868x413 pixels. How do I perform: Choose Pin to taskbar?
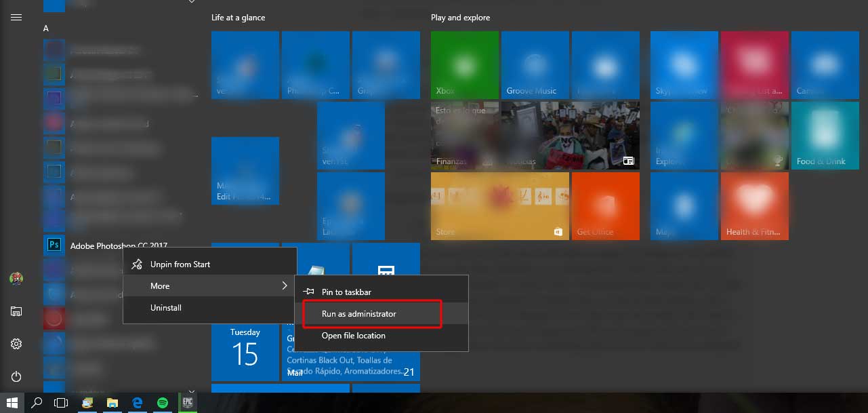pyautogui.click(x=381, y=292)
